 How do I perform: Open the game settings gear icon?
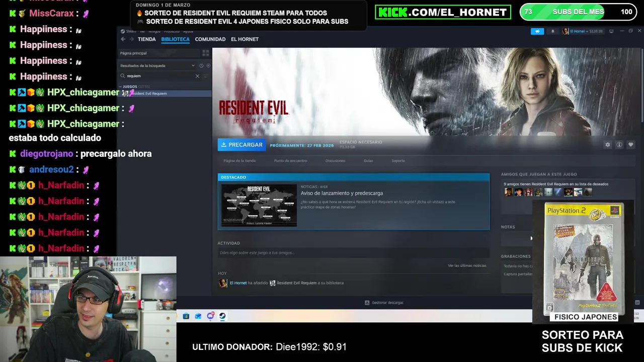coord(607,145)
